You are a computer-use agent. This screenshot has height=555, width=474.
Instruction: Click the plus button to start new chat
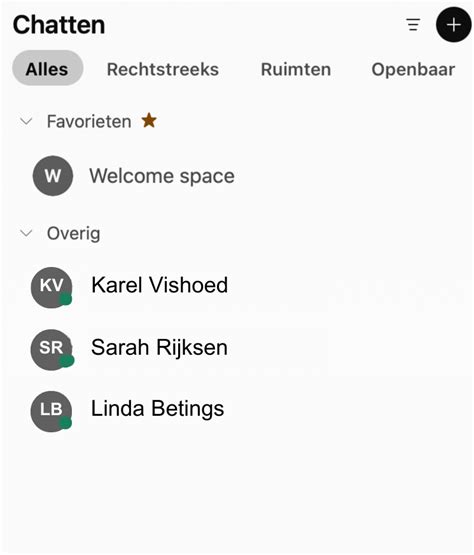453,25
